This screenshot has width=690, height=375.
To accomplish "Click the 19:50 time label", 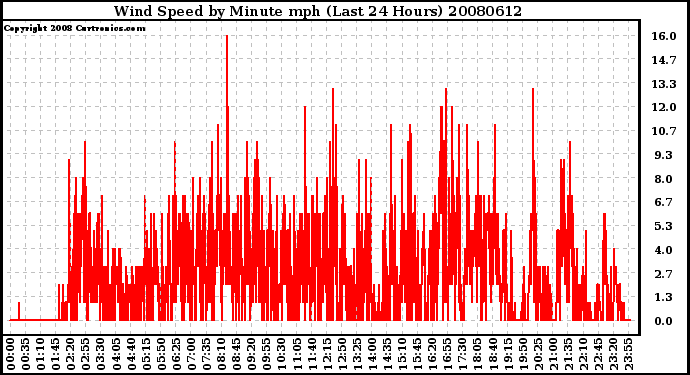I will (x=522, y=355).
